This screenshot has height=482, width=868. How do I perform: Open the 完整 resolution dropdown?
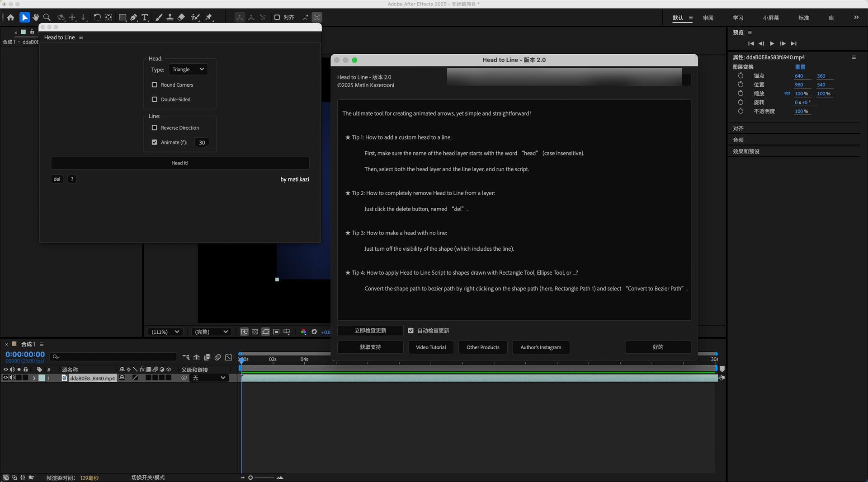[211, 332]
